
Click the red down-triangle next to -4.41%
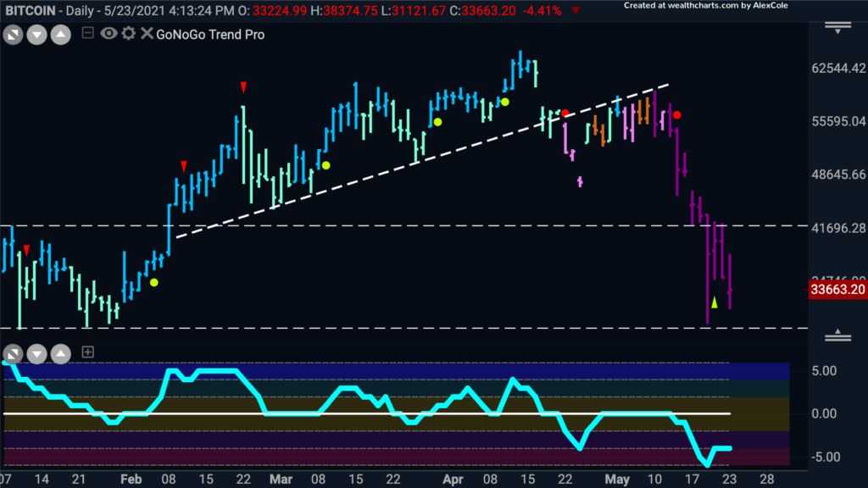click(576, 10)
